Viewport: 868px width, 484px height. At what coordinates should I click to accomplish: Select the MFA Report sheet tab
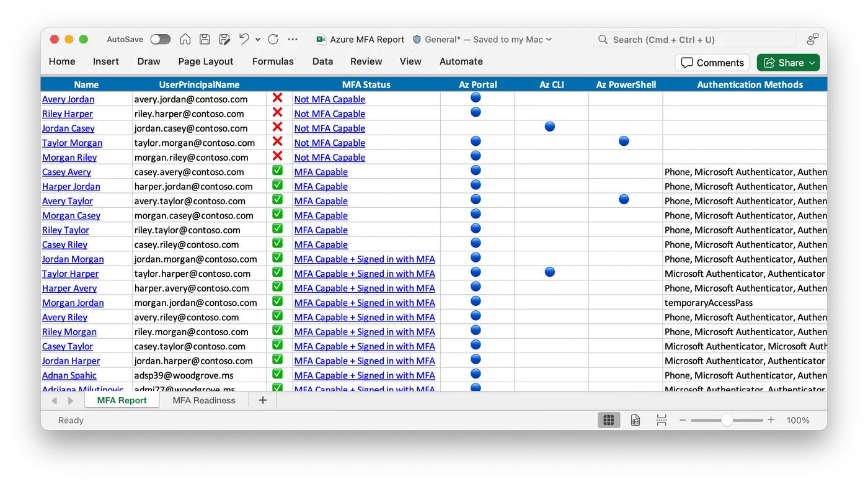coord(122,400)
